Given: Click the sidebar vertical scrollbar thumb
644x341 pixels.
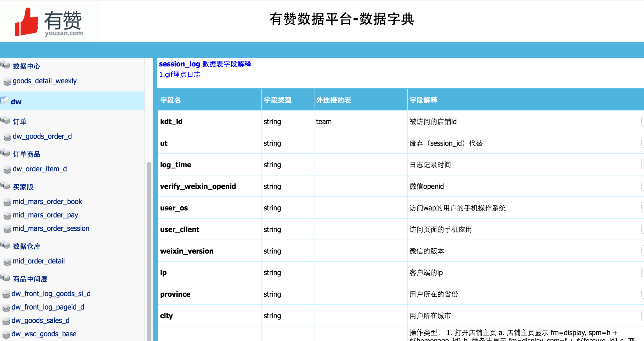Looking at the screenshot, I should click(x=149, y=251).
